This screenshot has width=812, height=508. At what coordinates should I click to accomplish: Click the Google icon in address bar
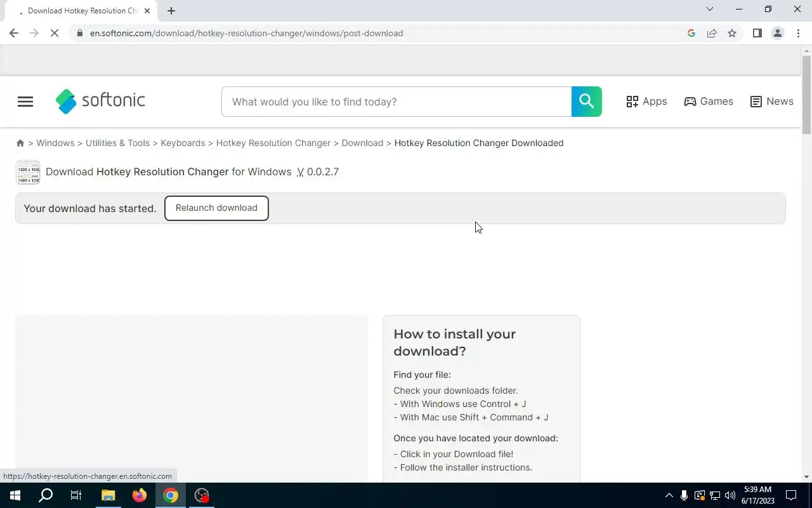[691, 33]
